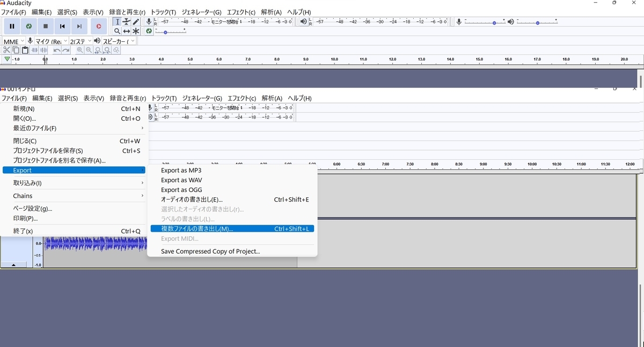
Task: Select the Zoom (magnifier) tool
Action: coord(117,31)
